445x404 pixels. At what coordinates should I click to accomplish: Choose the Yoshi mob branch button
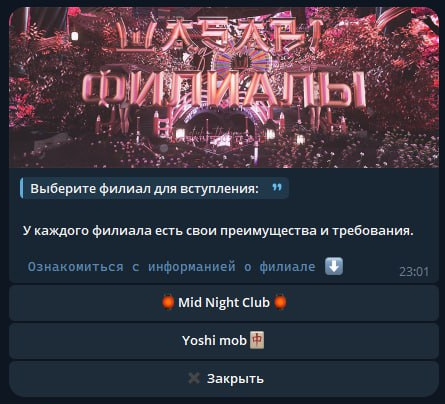pos(224,341)
